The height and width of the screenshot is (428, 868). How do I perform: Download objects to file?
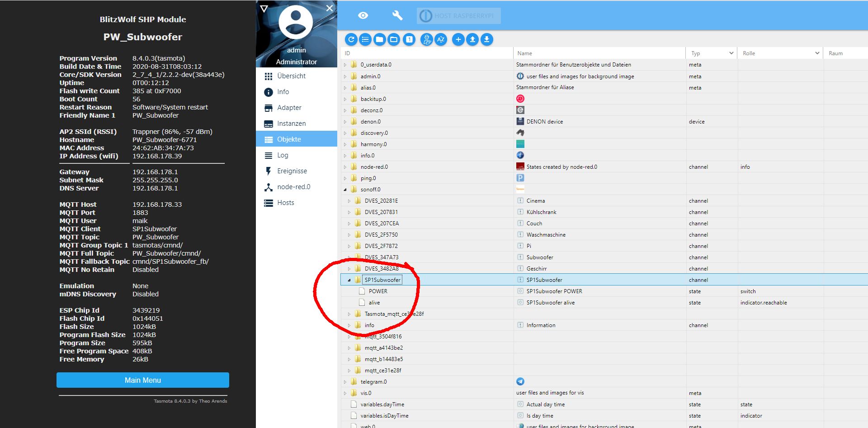487,39
